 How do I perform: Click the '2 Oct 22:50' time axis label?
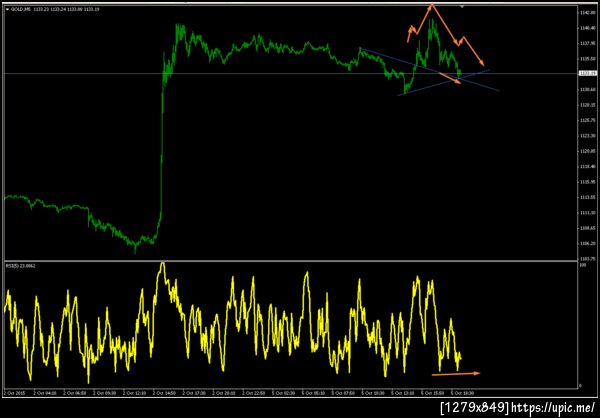[x=253, y=393]
